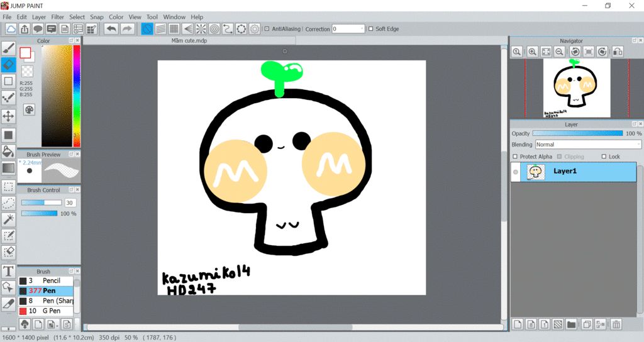
Task: Select the Bucket fill tool
Action: (x=8, y=151)
